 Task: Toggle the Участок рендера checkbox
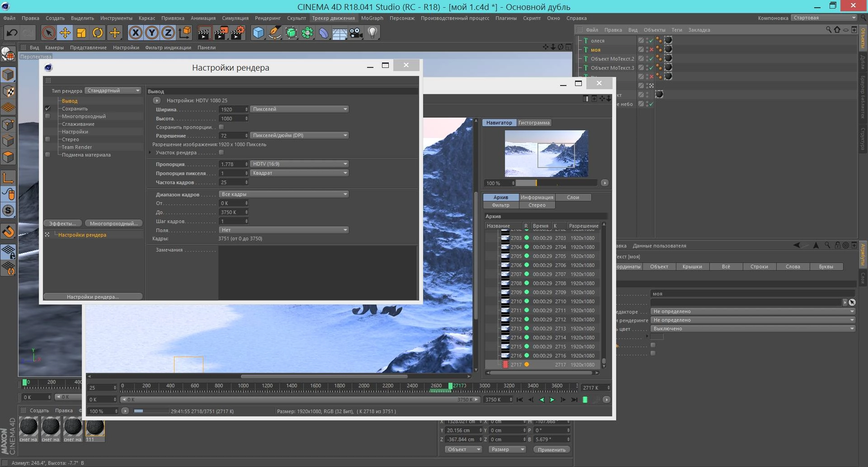(221, 152)
